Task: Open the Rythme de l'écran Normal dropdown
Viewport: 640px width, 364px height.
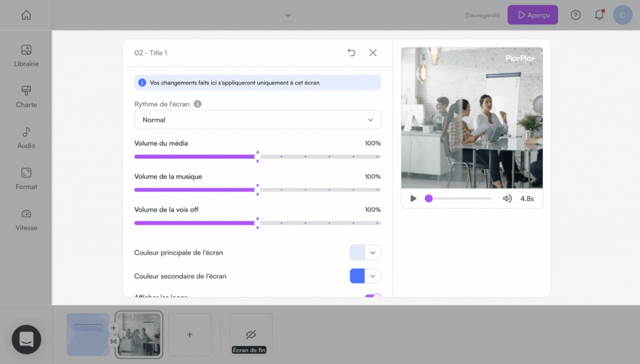Action: coord(258,120)
